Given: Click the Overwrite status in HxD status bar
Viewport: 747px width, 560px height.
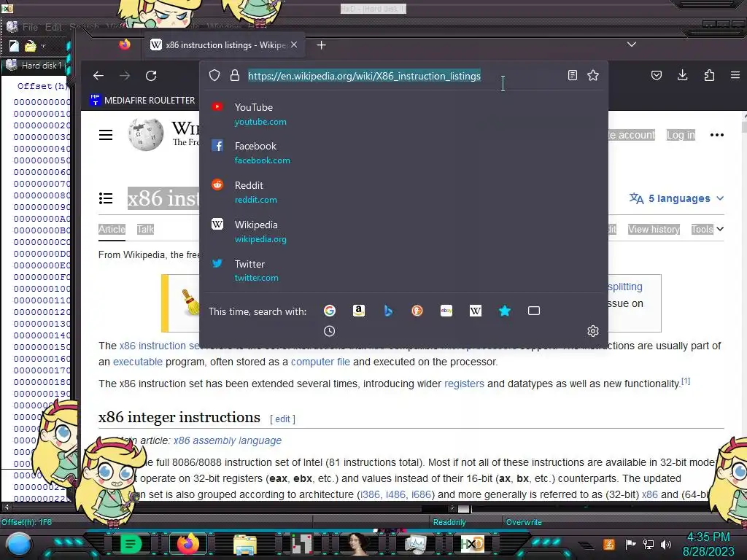Looking at the screenshot, I should pyautogui.click(x=524, y=522).
